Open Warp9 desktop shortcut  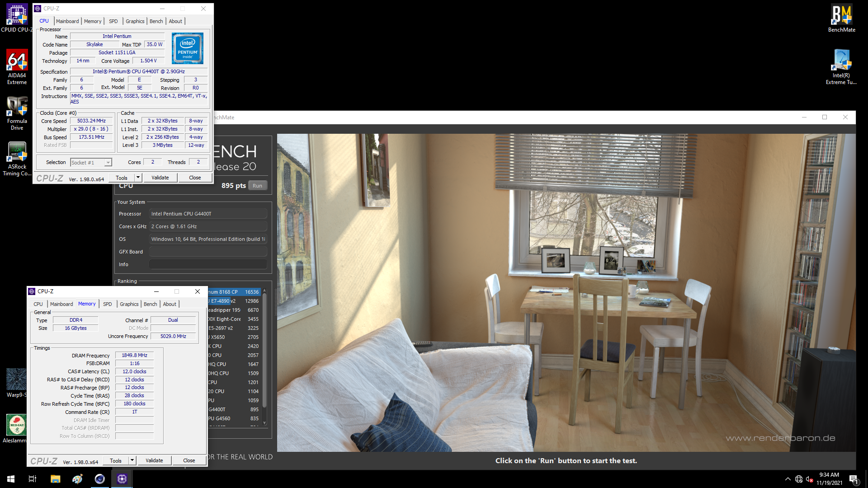[x=16, y=383]
